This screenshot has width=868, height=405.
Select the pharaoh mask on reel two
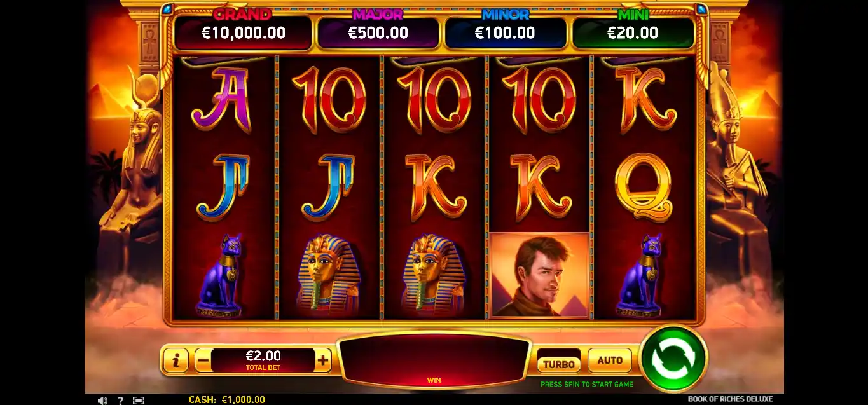coord(328,275)
